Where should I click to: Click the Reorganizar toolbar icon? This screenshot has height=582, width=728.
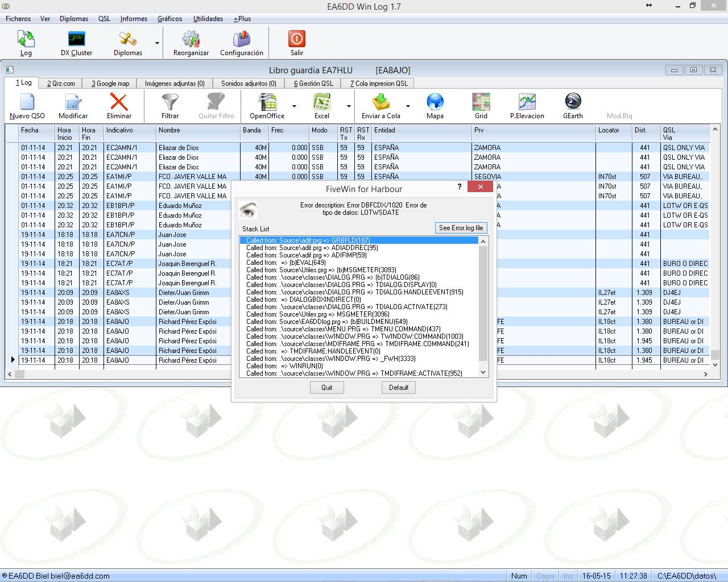191,43
